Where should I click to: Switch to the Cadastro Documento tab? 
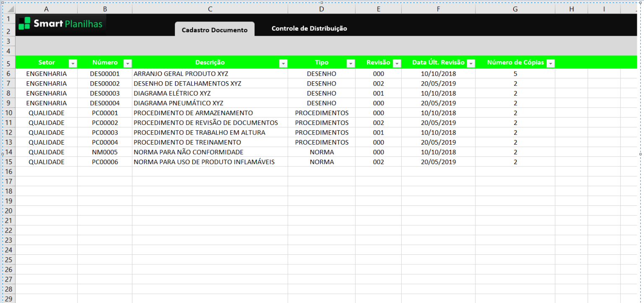[215, 30]
